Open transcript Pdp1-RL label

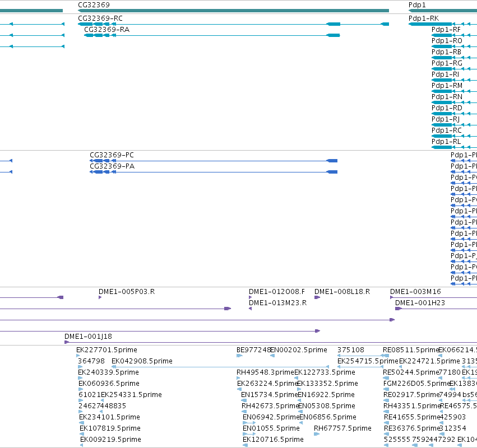pyautogui.click(x=446, y=142)
